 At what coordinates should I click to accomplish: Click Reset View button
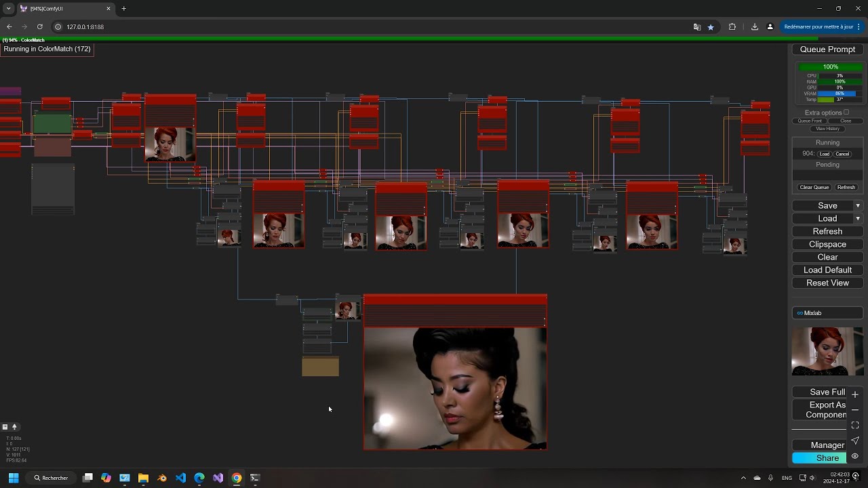[827, 283]
